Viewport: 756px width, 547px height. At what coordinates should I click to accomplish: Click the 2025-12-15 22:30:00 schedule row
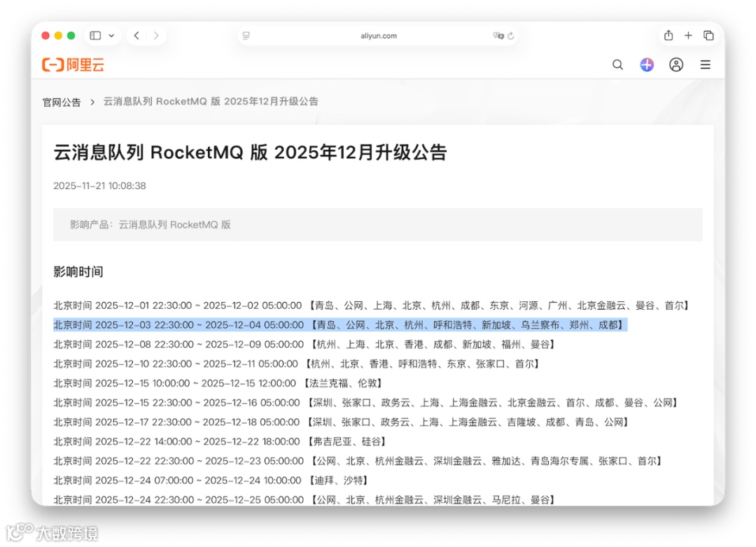[x=367, y=403]
